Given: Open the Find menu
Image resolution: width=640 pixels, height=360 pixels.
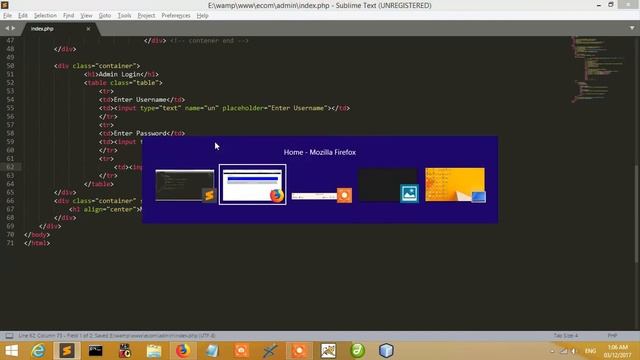Looking at the screenshot, I should point(69,16).
